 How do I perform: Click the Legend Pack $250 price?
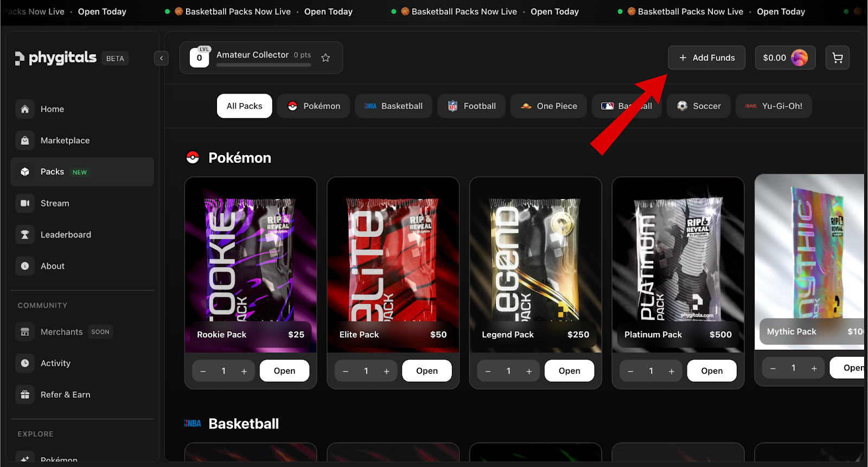coord(578,335)
